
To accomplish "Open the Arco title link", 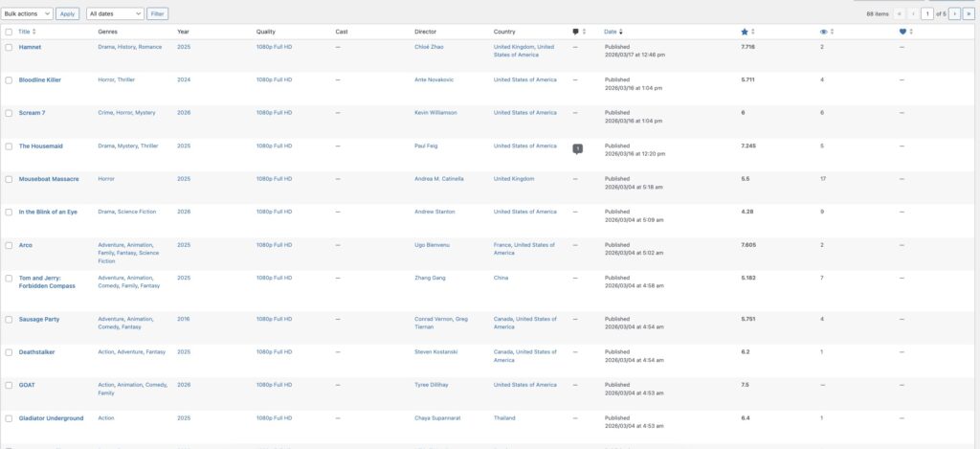I will tap(26, 245).
